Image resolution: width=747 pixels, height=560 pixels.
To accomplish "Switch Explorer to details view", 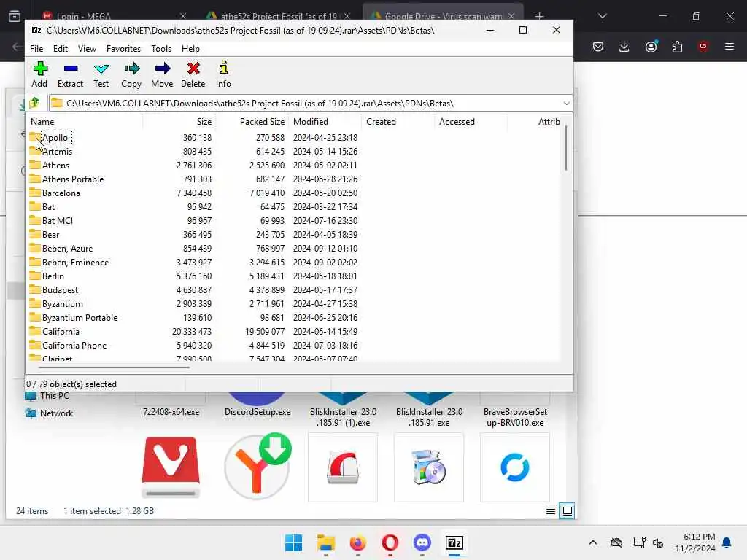I will pyautogui.click(x=550, y=510).
